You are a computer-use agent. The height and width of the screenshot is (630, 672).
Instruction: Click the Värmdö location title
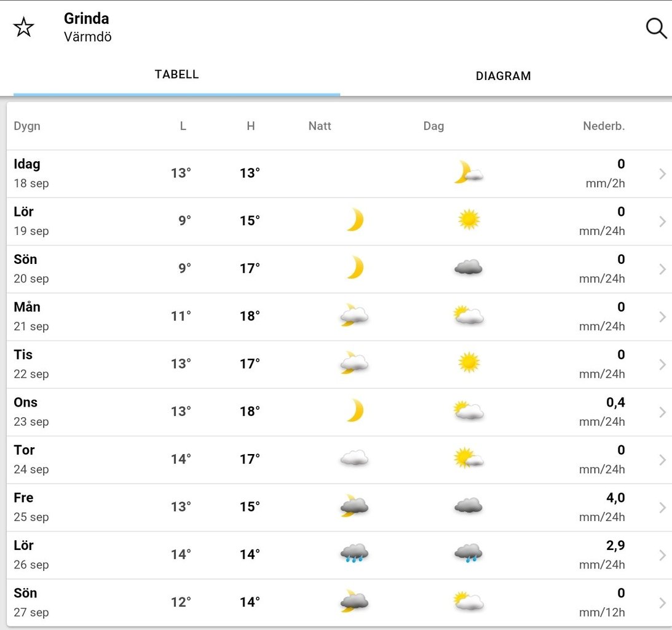87,37
